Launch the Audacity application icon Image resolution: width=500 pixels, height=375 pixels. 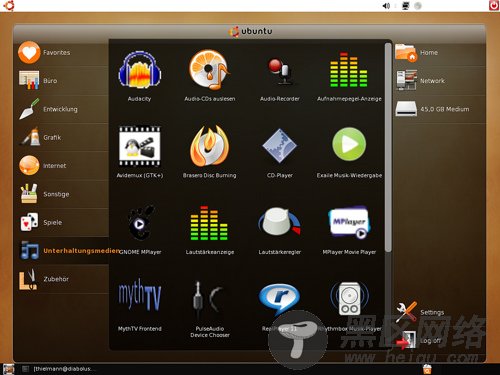coord(140,71)
